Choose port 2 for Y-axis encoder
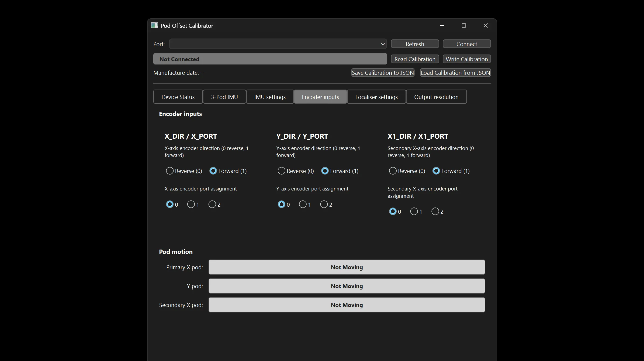The height and width of the screenshot is (361, 644). click(326, 205)
